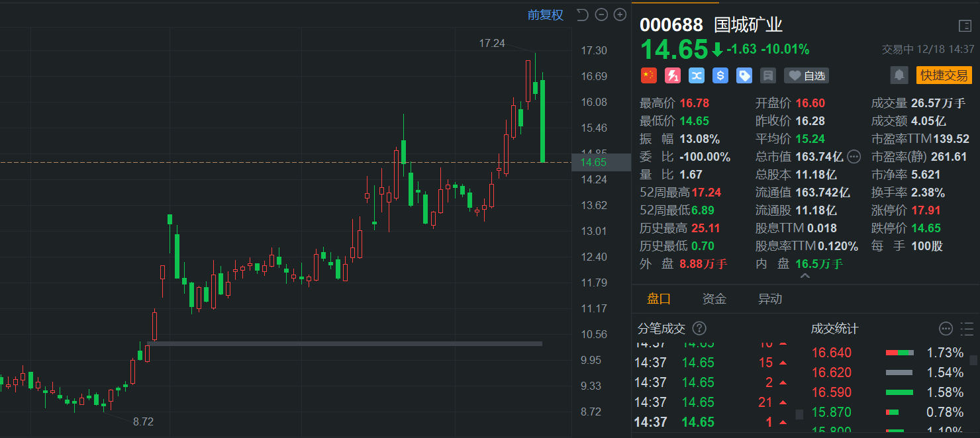Click the blue dollar sign icon
The width and height of the screenshot is (980, 438).
tap(720, 75)
